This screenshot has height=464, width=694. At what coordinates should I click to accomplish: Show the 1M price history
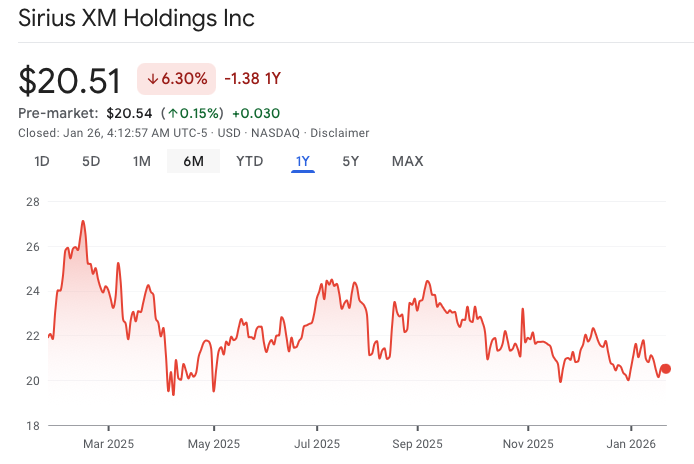[x=142, y=161]
